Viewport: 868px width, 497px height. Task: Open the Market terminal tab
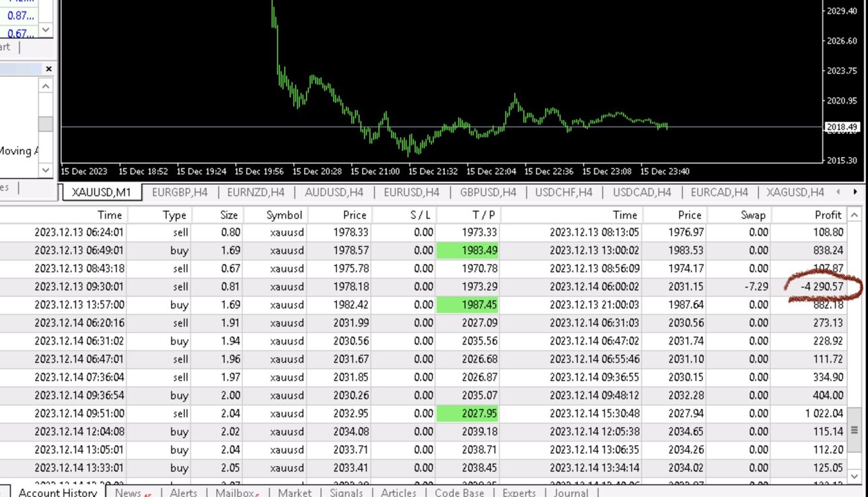point(295,492)
